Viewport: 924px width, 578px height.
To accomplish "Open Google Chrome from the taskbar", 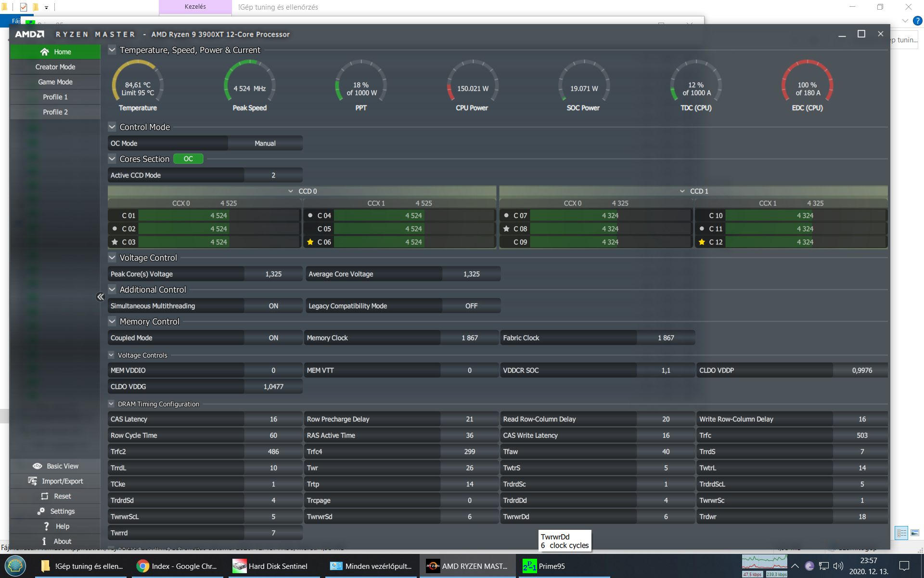I will [178, 566].
